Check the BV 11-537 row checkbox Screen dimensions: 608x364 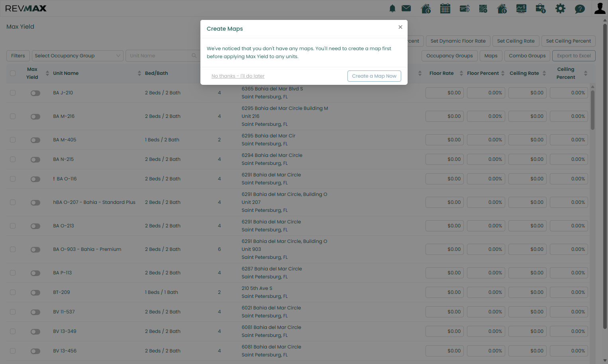point(13,312)
